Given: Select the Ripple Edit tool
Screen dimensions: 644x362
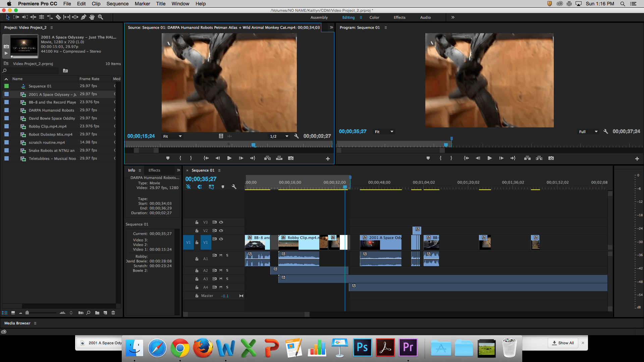Looking at the screenshot, I should click(33, 17).
